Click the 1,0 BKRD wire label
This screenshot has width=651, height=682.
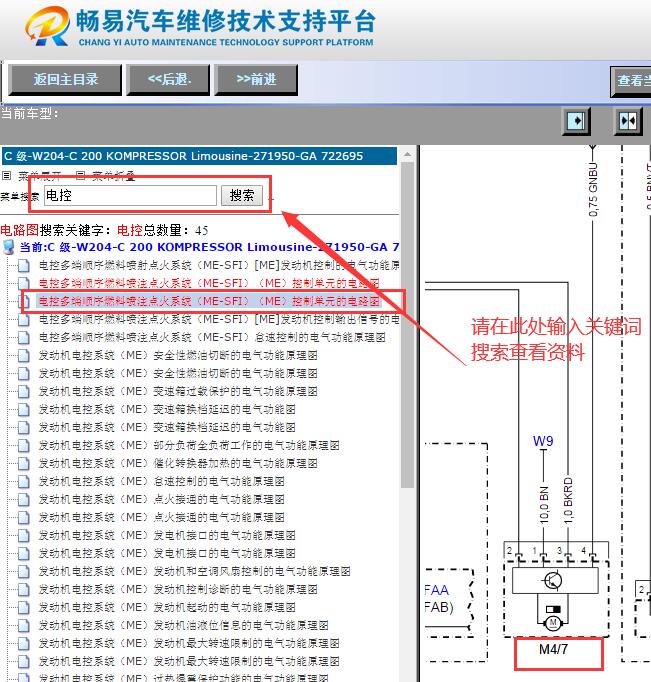click(568, 499)
